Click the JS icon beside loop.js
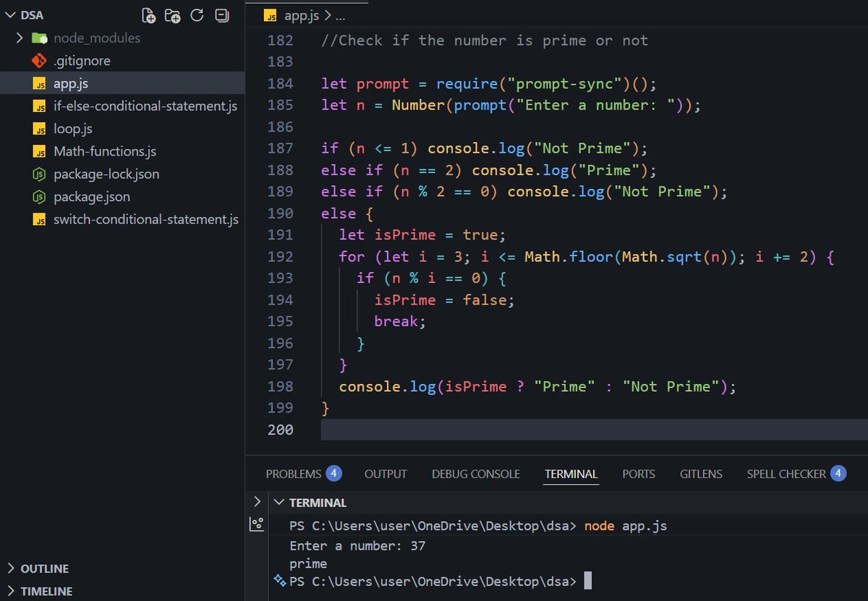 coord(40,129)
